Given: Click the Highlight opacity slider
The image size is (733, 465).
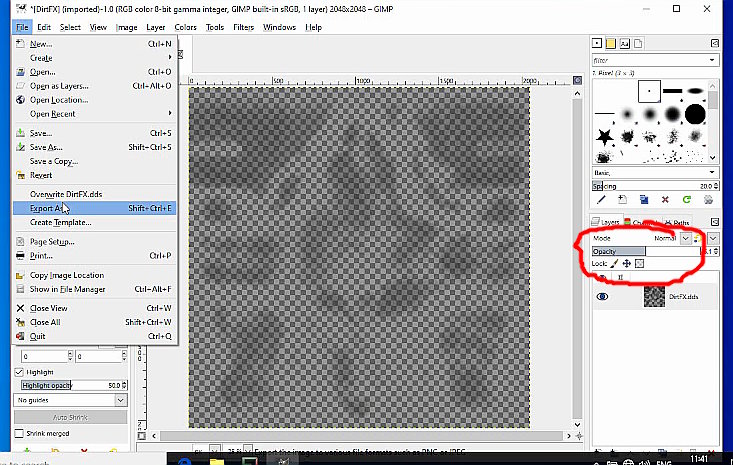Looking at the screenshot, I should tap(72, 385).
